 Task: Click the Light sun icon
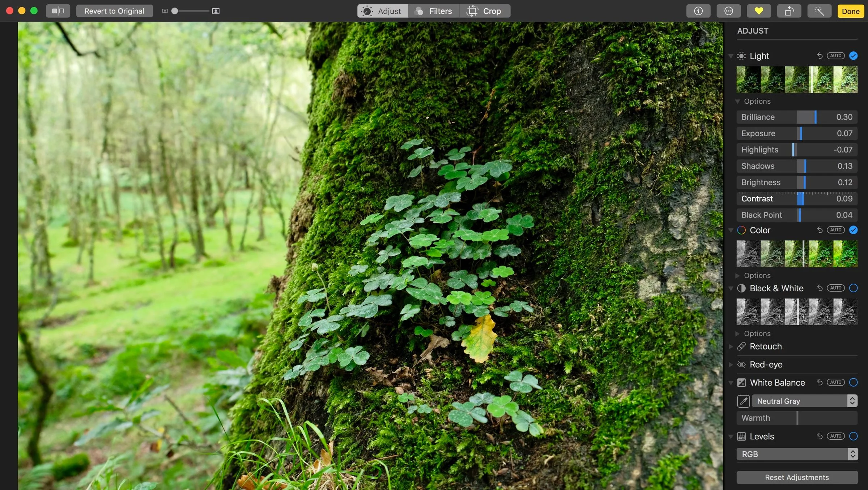741,56
